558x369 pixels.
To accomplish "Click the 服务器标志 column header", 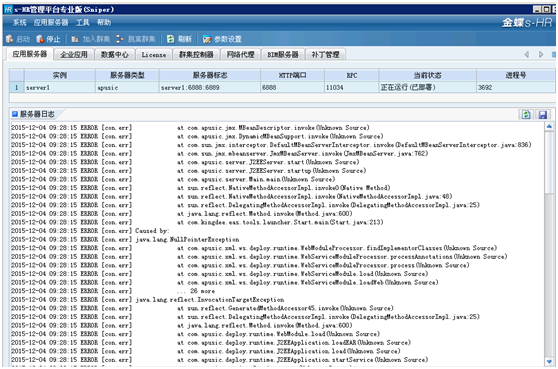I will coord(210,75).
